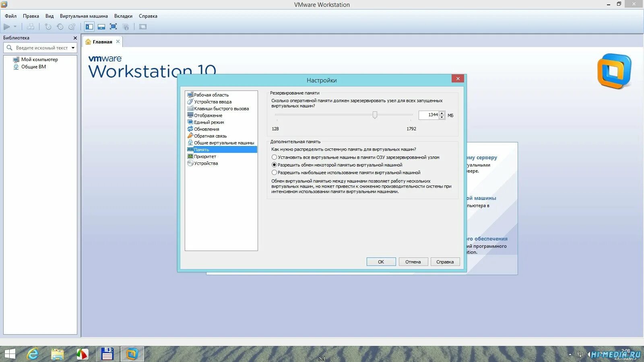
Task: Click the 1344 MB memory value field
Action: [x=429, y=115]
